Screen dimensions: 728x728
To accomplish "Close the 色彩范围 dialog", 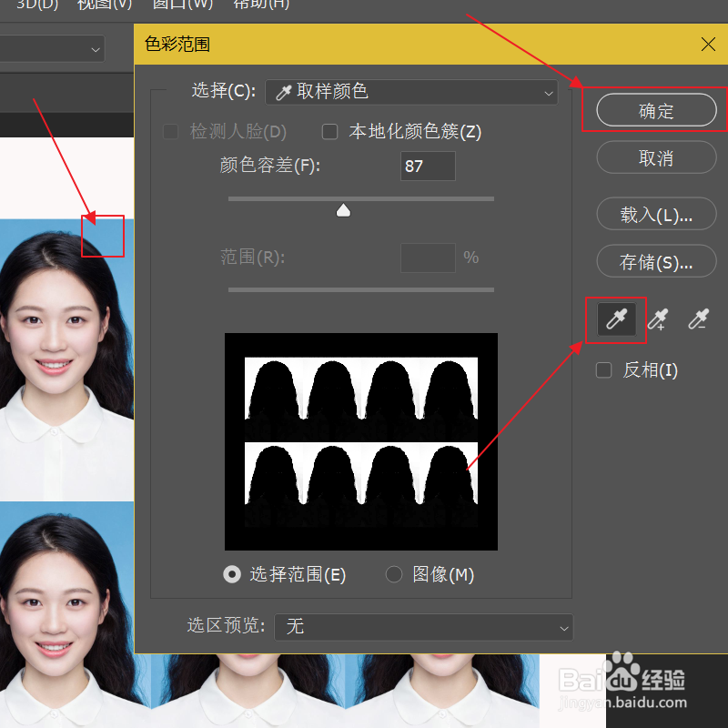I will coord(708,45).
